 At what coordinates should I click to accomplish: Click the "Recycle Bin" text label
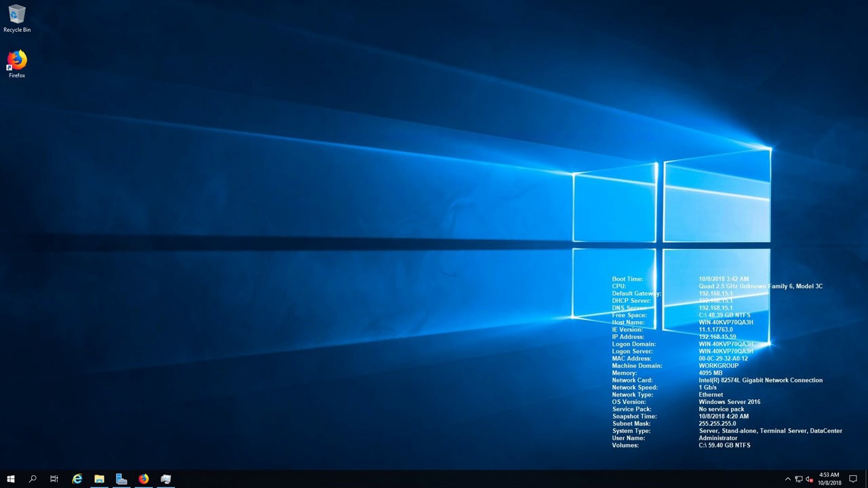tap(17, 30)
